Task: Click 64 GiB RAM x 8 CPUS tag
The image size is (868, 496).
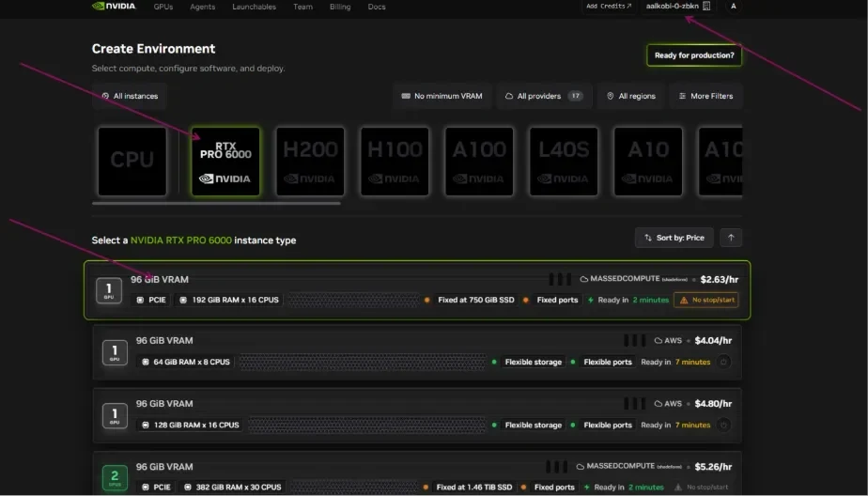Action: (x=185, y=362)
